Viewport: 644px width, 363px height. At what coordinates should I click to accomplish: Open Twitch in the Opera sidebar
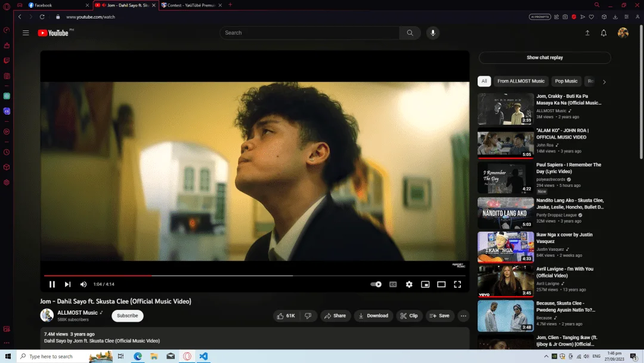7,60
